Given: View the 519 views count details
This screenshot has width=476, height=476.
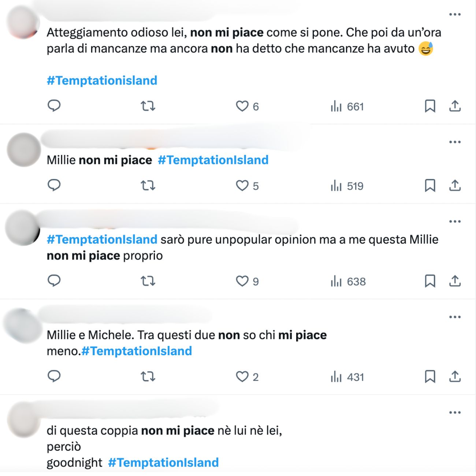Looking at the screenshot, I should pyautogui.click(x=346, y=186).
